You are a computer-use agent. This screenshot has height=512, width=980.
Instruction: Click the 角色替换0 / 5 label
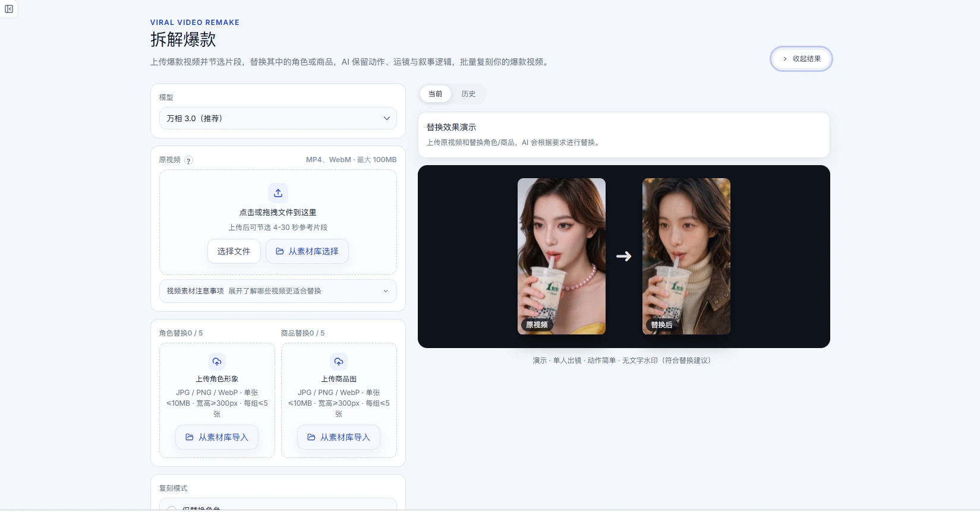tap(181, 333)
